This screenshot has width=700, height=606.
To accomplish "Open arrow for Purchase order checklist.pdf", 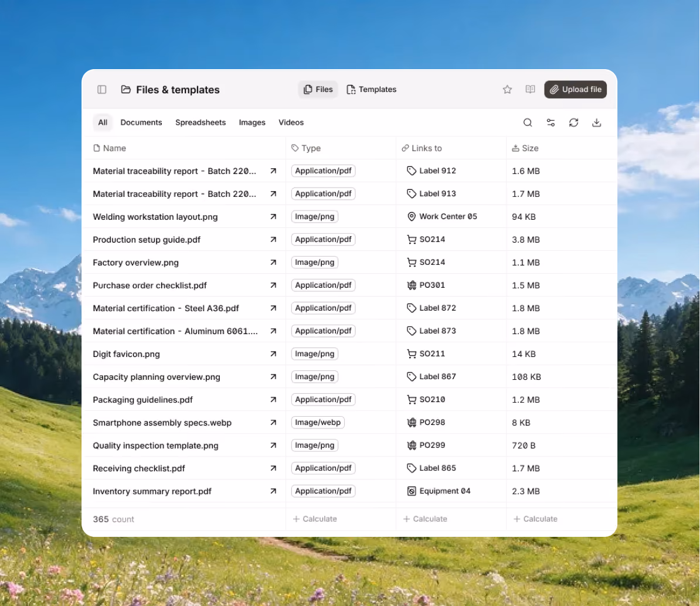I will click(x=273, y=285).
